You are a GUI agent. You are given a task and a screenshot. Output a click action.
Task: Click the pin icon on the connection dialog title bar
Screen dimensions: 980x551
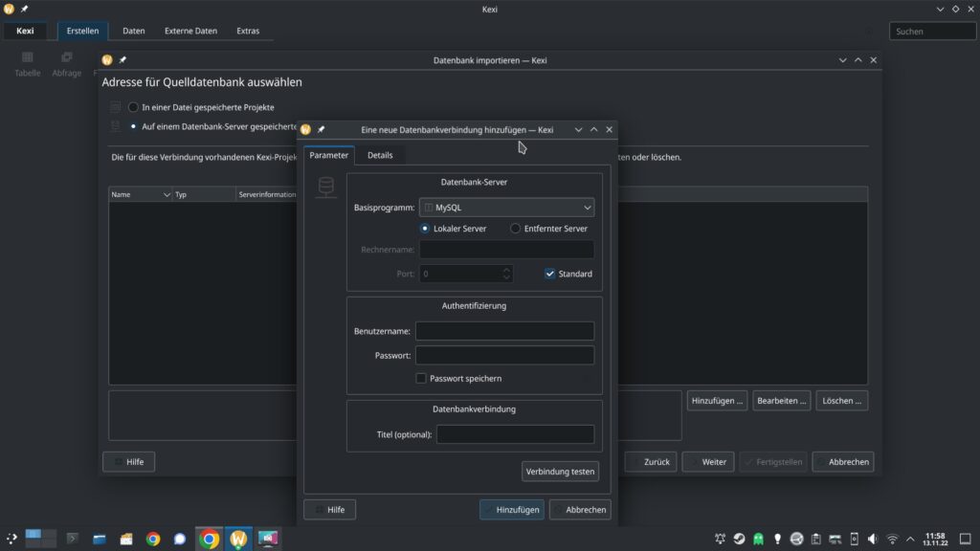[322, 129]
